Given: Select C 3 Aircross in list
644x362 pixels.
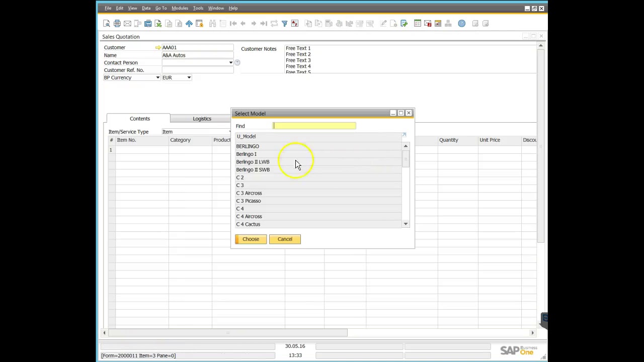Looking at the screenshot, I should tap(318, 193).
